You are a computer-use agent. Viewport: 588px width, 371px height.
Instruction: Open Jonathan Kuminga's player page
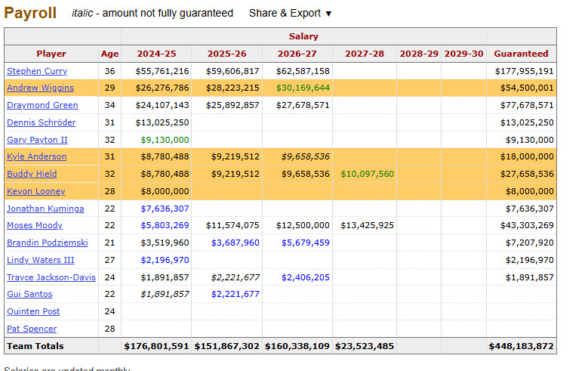coord(45,209)
